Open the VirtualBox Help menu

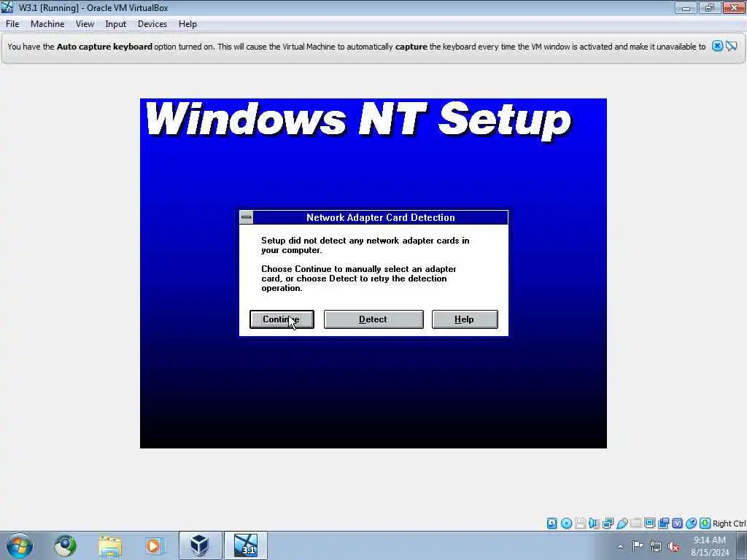[x=187, y=24]
